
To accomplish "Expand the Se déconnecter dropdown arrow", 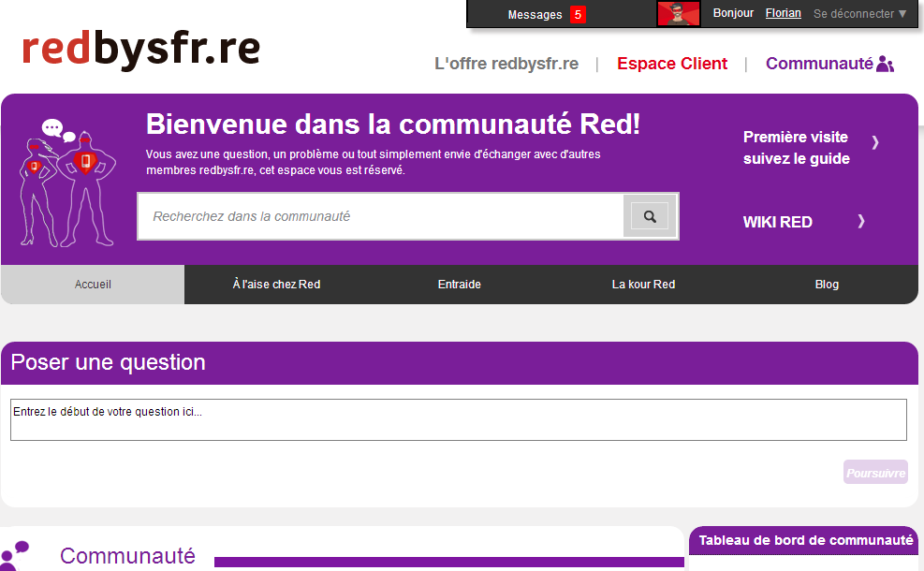I will pyautogui.click(x=902, y=13).
